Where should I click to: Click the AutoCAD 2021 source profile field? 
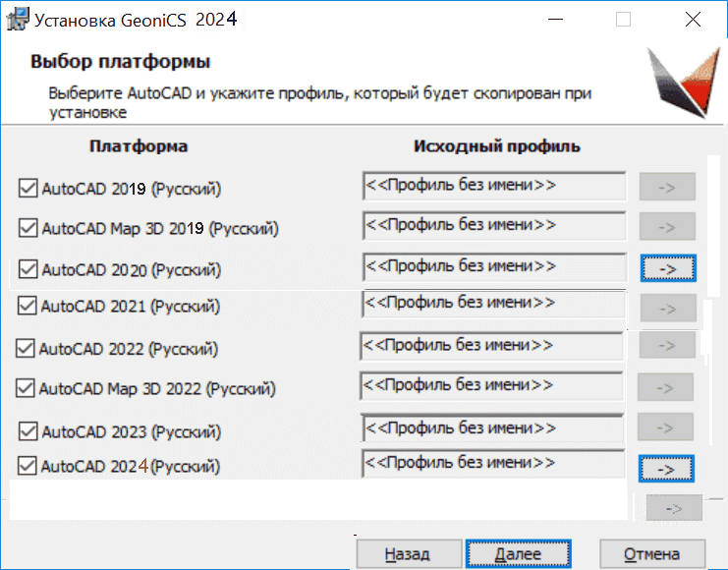click(x=493, y=305)
